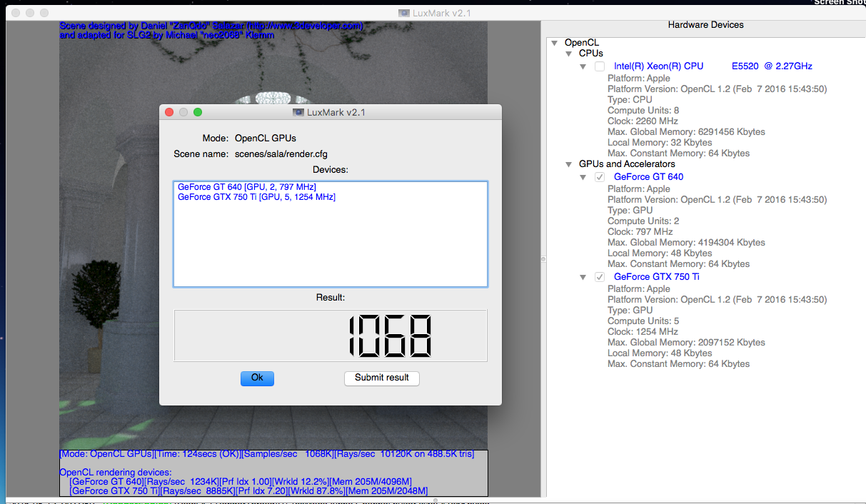Viewport: 866px width, 504px height.
Task: Click Max. Global Memory: 2097152 Kbytes entry
Action: [686, 343]
